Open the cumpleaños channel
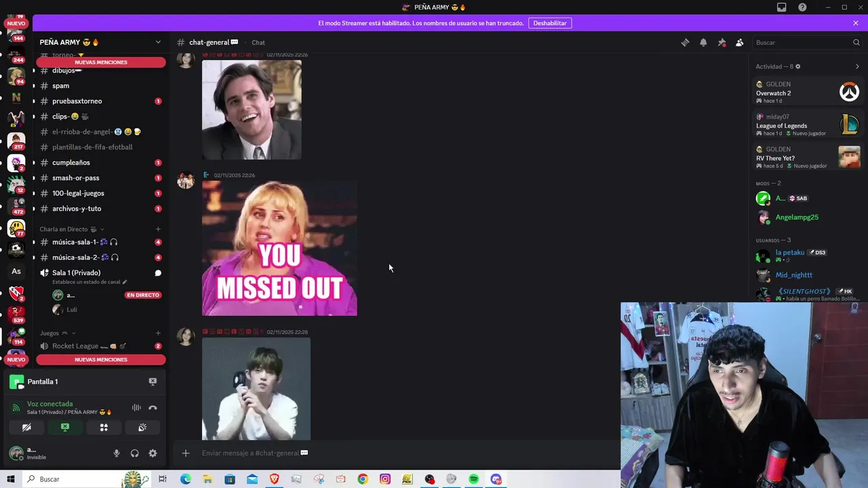868x488 pixels. tap(100, 163)
